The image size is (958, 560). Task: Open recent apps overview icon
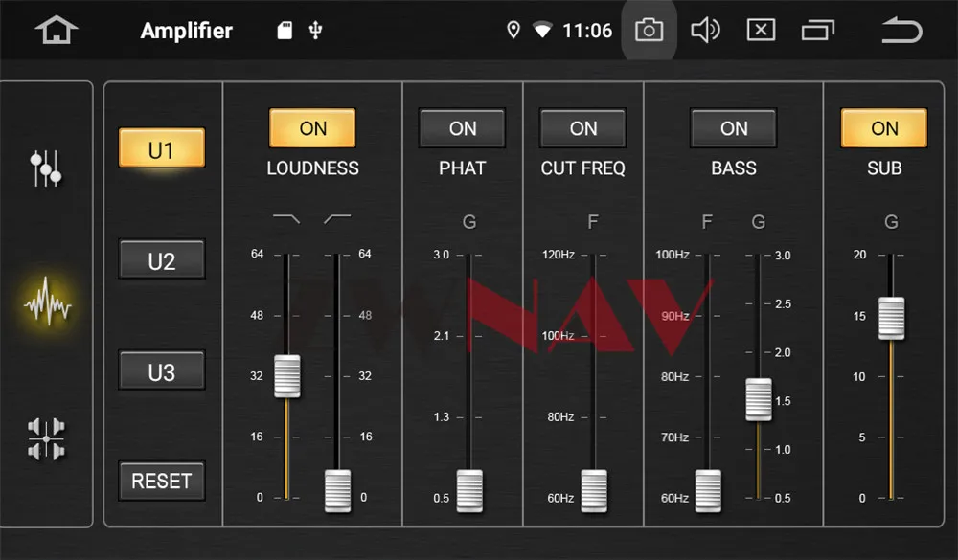click(817, 30)
